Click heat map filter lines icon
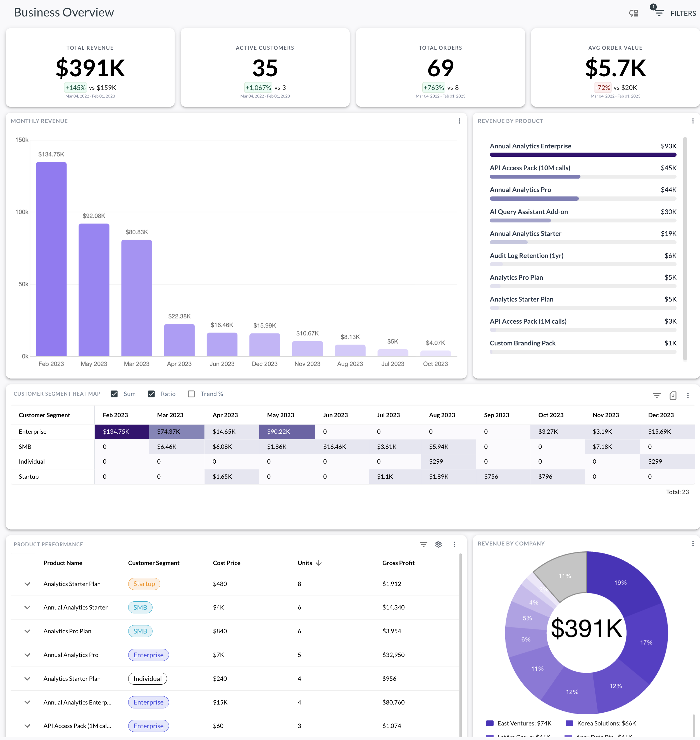The image size is (700, 740). pyautogui.click(x=656, y=395)
